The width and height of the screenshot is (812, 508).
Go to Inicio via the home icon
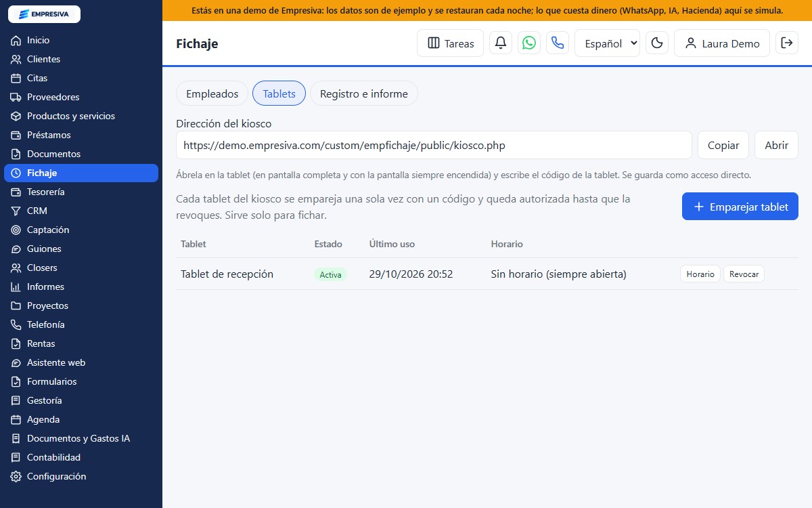(16, 41)
